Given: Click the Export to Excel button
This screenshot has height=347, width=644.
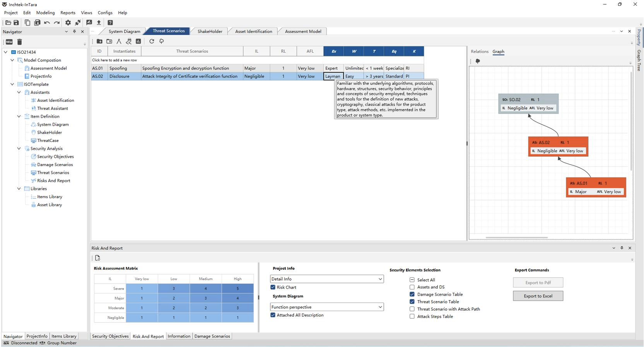Looking at the screenshot, I should pos(538,296).
